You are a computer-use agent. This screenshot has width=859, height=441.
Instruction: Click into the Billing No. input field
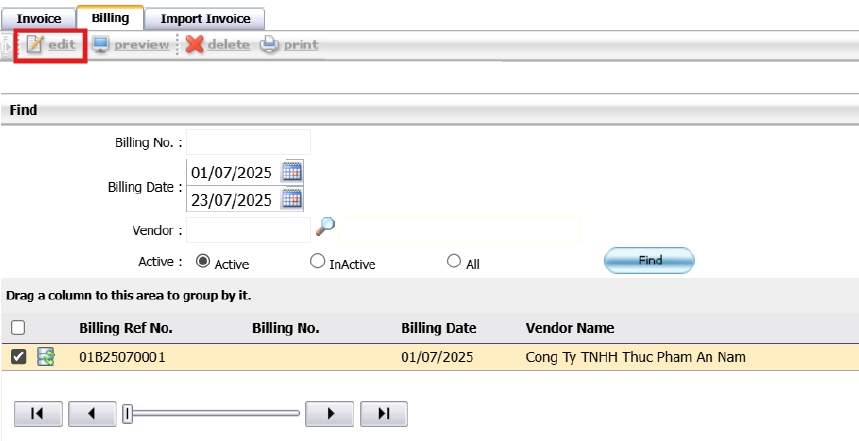coord(248,142)
